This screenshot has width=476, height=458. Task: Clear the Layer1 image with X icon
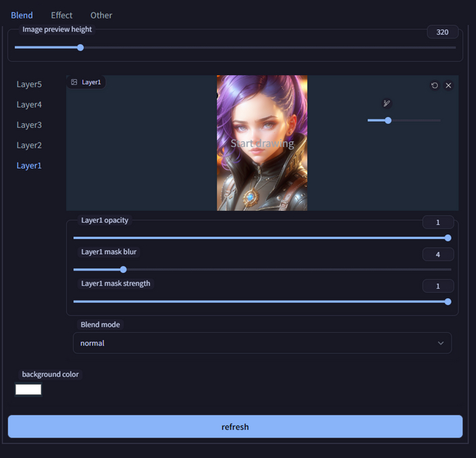[x=448, y=85]
